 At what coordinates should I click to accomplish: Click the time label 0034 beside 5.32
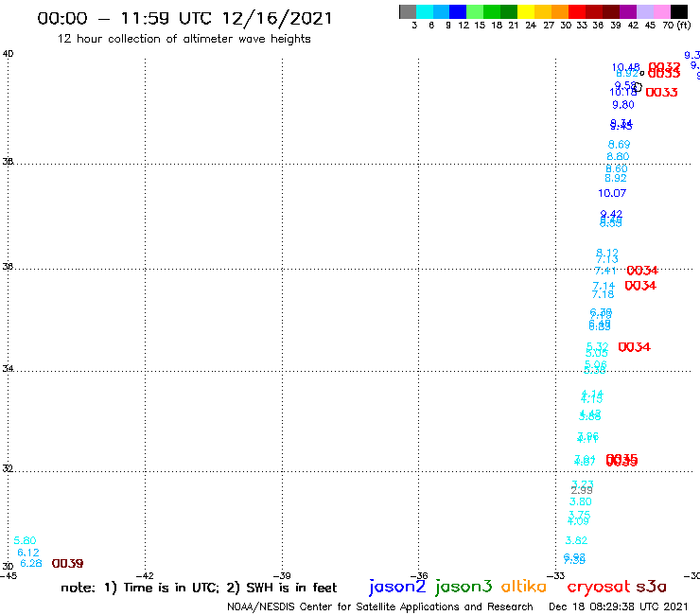click(635, 347)
